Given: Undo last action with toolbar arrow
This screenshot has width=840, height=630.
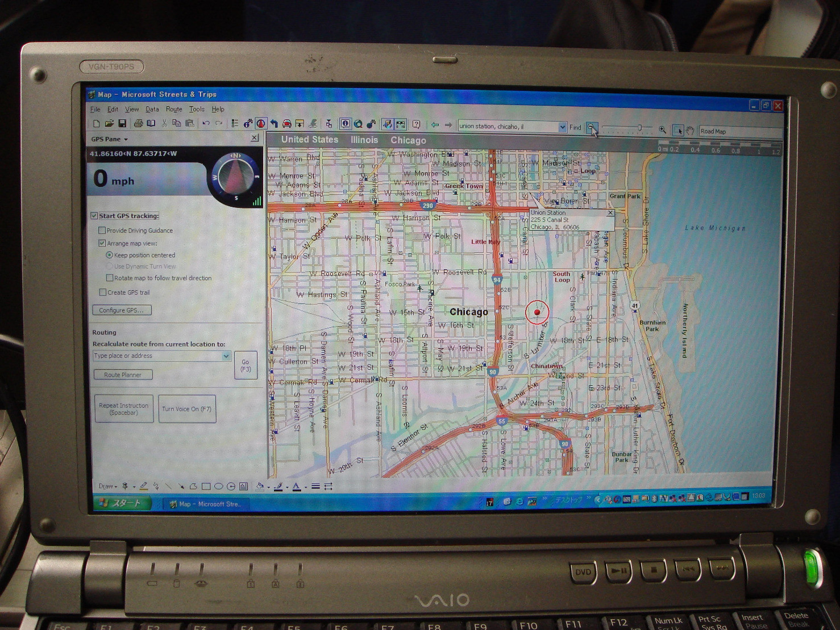Looking at the screenshot, I should [206, 123].
